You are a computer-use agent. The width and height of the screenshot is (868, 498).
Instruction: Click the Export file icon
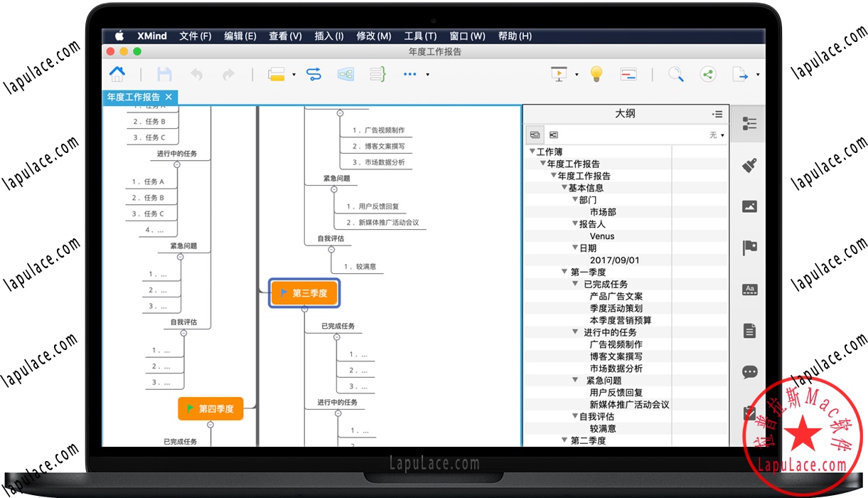(740, 74)
